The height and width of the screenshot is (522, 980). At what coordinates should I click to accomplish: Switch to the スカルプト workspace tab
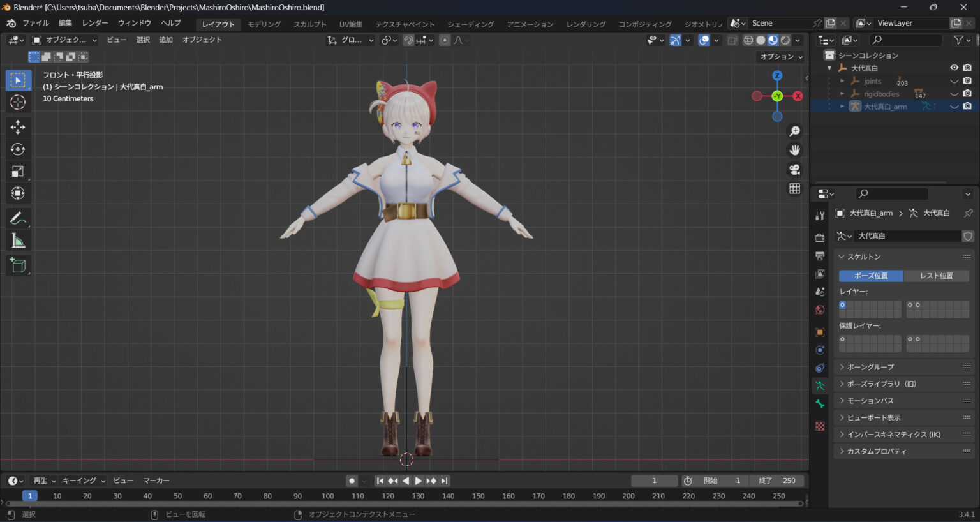click(310, 24)
